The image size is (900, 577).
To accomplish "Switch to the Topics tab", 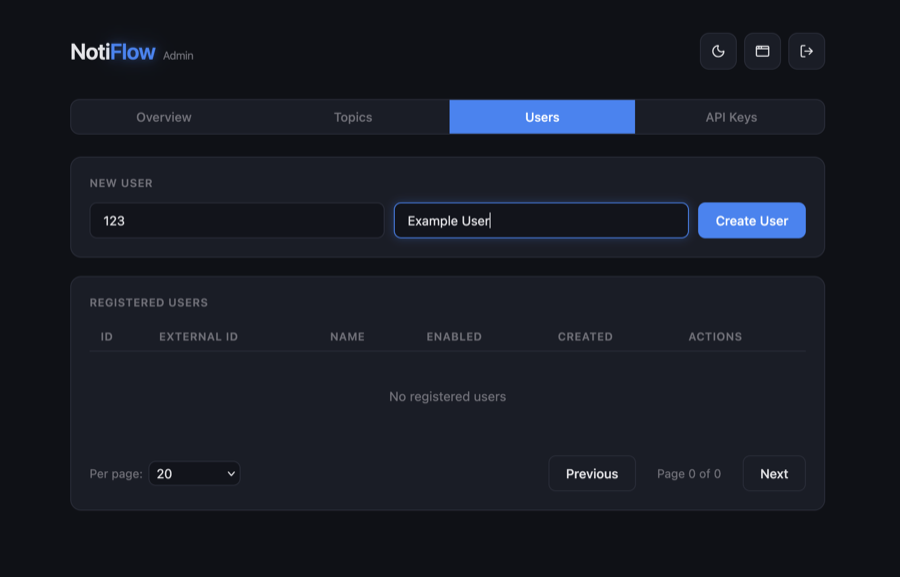I will click(353, 117).
